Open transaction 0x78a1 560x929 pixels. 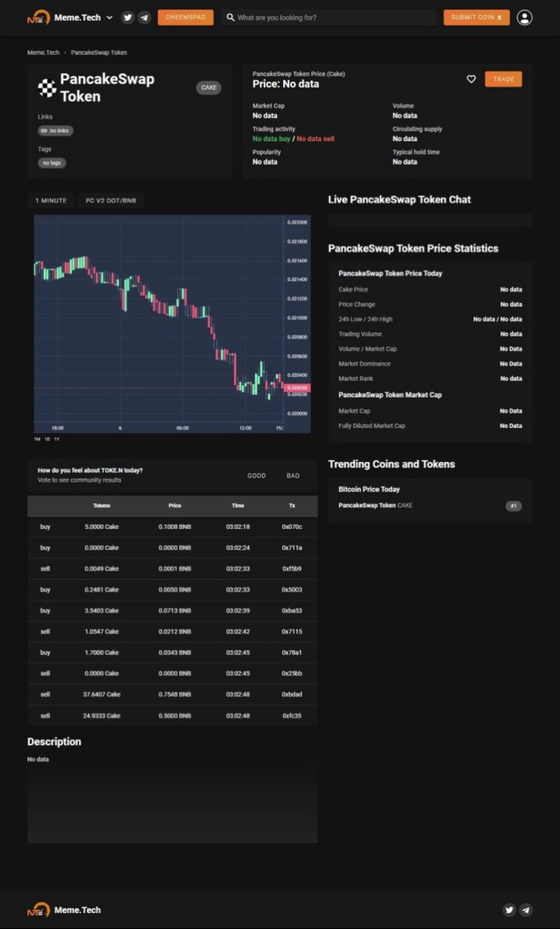tap(292, 652)
